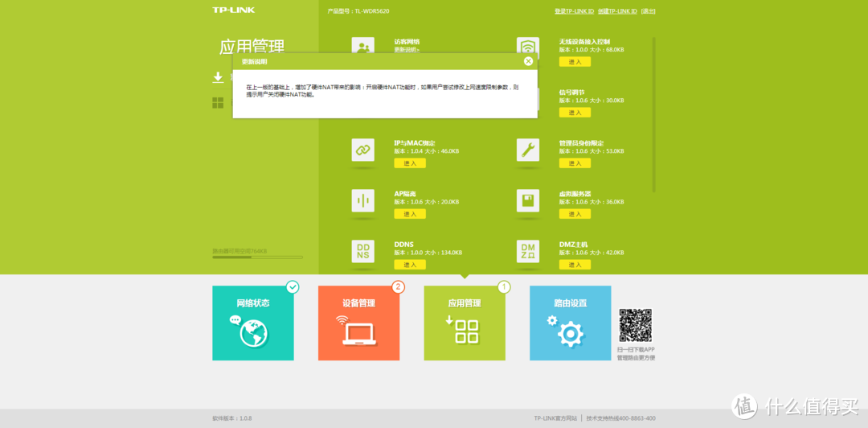This screenshot has width=868, height=428.
Task: Click the 技术支持热线 400-8863-400 text
Action: 621,418
